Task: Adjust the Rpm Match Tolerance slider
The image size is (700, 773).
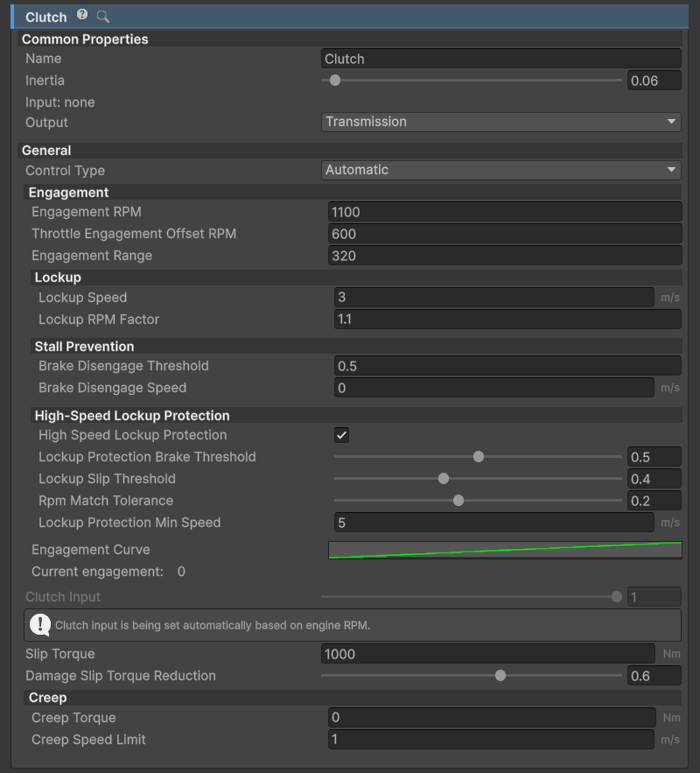Action: pyautogui.click(x=478, y=501)
